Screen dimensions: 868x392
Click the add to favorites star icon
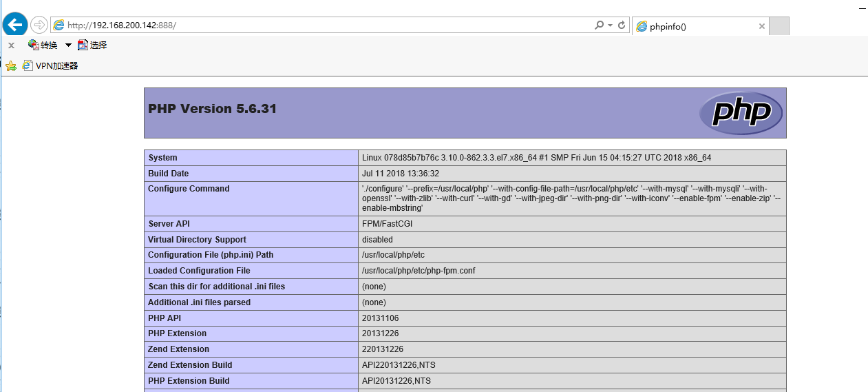click(11, 66)
